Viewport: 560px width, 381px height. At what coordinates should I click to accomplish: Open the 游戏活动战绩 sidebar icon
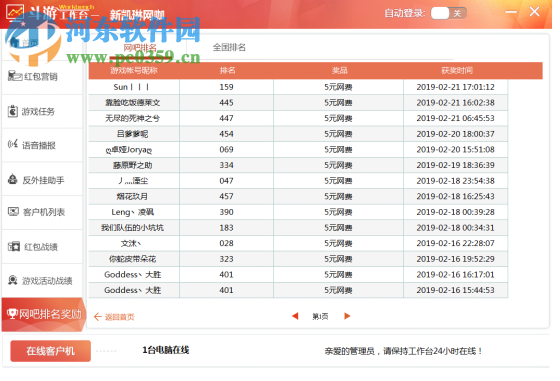click(x=13, y=280)
